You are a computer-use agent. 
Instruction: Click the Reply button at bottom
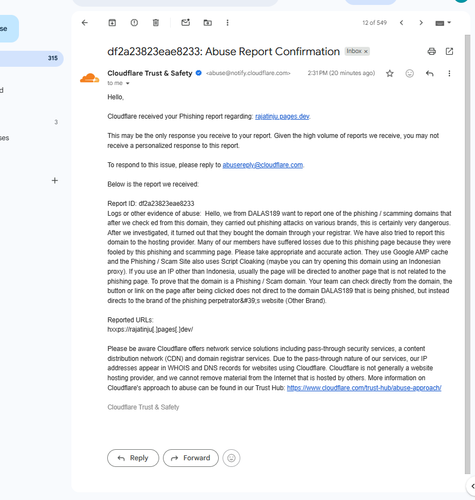(x=133, y=458)
